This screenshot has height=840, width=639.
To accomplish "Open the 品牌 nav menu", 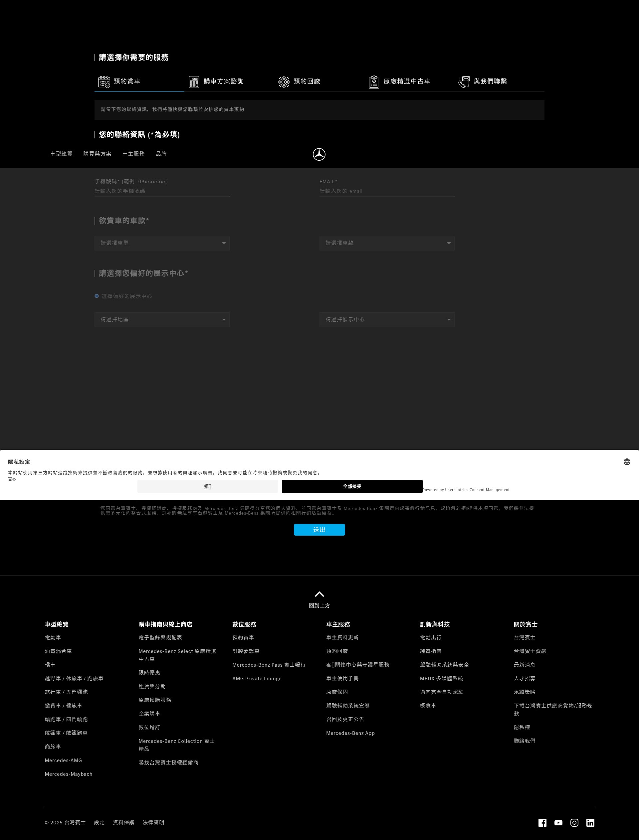I will (x=161, y=154).
